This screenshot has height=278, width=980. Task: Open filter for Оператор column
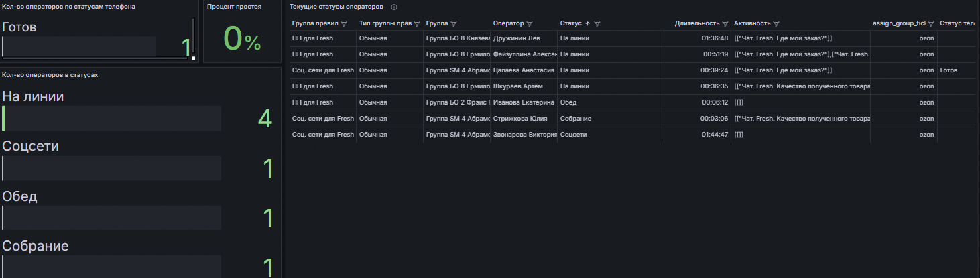(530, 23)
